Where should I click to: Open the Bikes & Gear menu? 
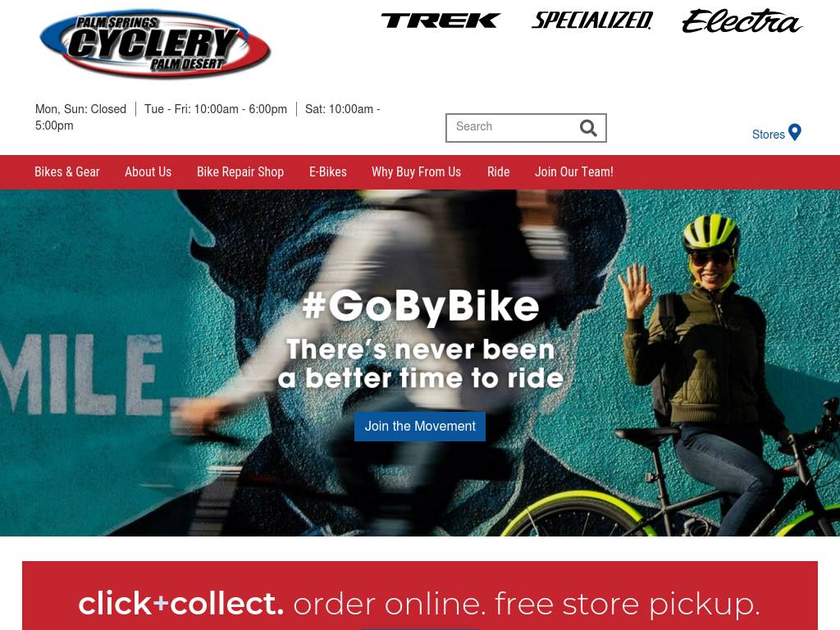pyautogui.click(x=67, y=172)
